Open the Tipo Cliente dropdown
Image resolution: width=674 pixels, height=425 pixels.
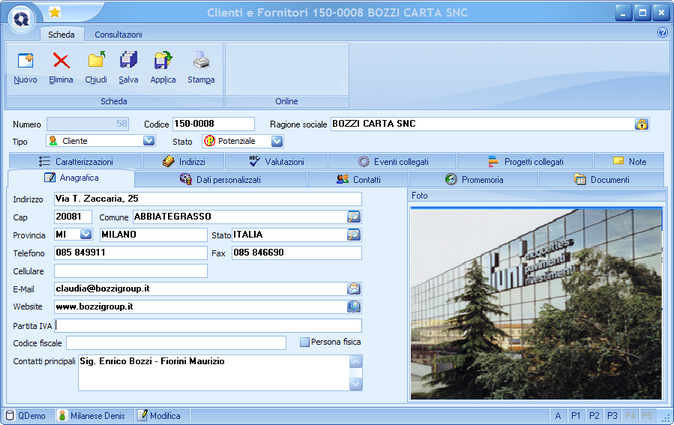click(148, 141)
